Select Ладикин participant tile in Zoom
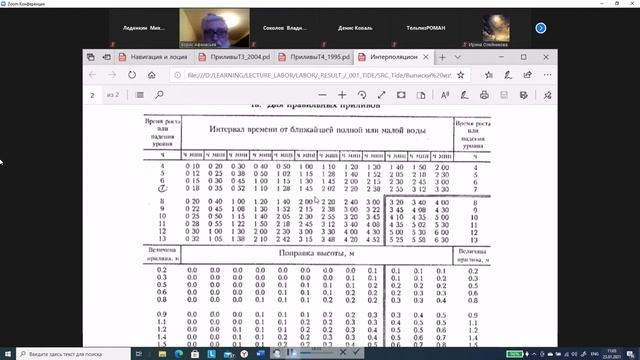Screen dimensions: 640x360 click(144, 28)
